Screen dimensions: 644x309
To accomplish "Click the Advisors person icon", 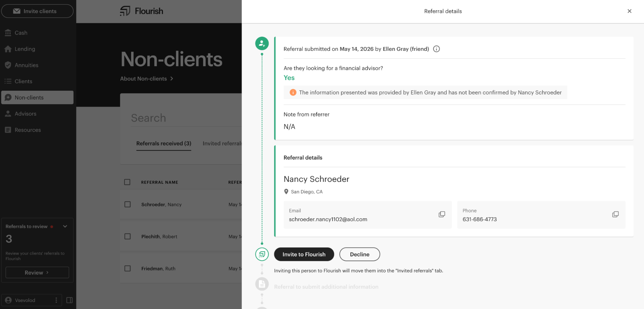I will pyautogui.click(x=8, y=114).
